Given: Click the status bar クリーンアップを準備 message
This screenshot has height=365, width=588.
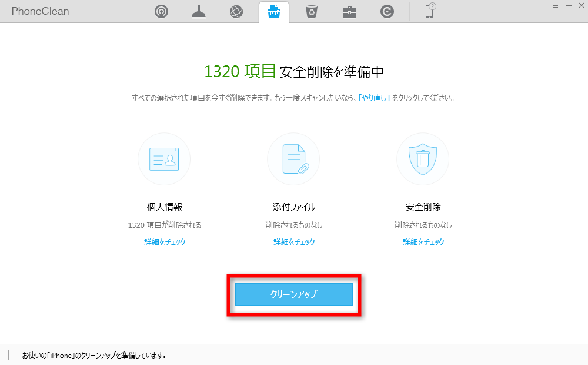Looking at the screenshot, I should point(93,355).
